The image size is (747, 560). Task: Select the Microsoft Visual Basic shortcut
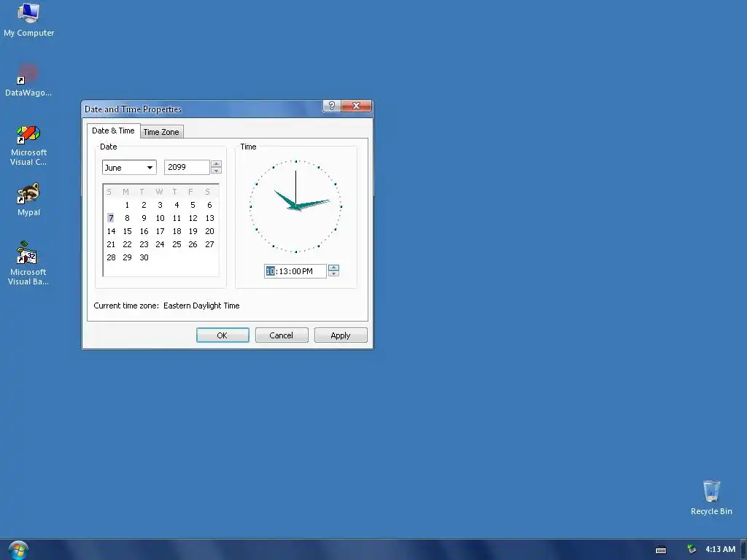[x=28, y=263]
